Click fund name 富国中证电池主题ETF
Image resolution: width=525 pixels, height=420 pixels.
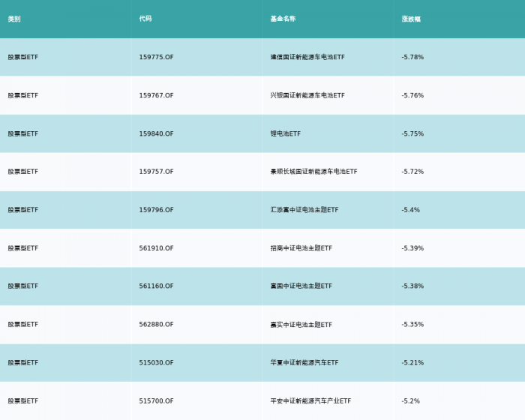[x=301, y=286]
